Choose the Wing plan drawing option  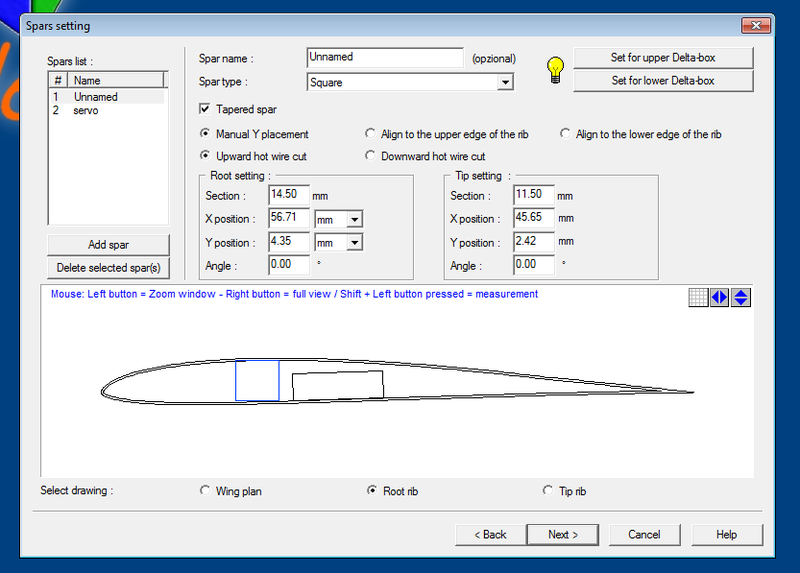[x=206, y=491]
